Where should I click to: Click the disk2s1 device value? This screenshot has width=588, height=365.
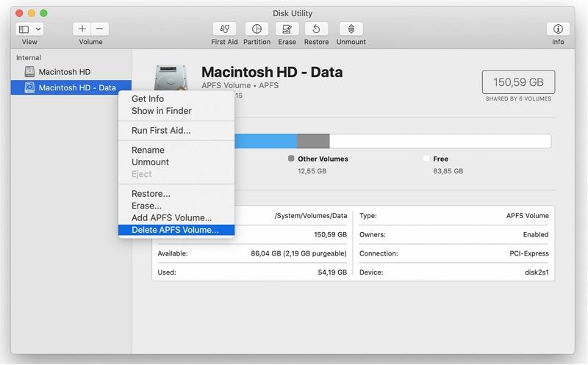click(x=537, y=272)
